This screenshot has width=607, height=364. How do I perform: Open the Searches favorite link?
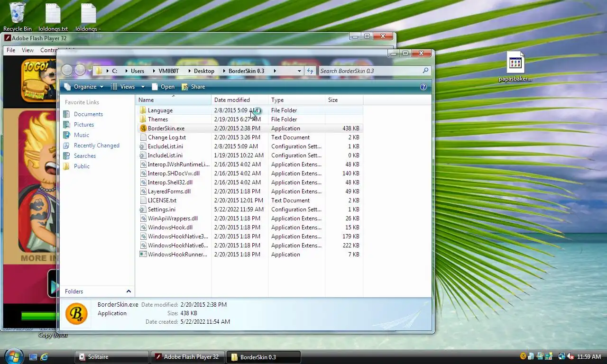coord(85,156)
